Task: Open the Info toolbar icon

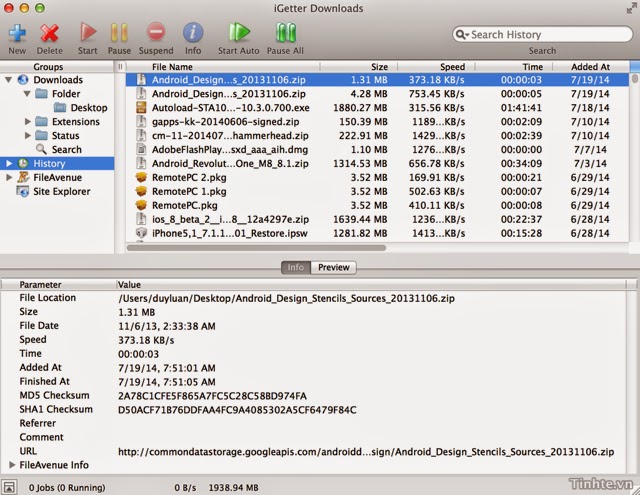Action: point(193,32)
